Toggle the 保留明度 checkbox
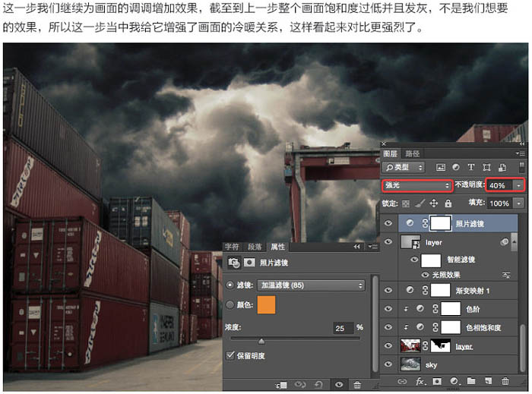The width and height of the screenshot is (532, 394). (231, 355)
